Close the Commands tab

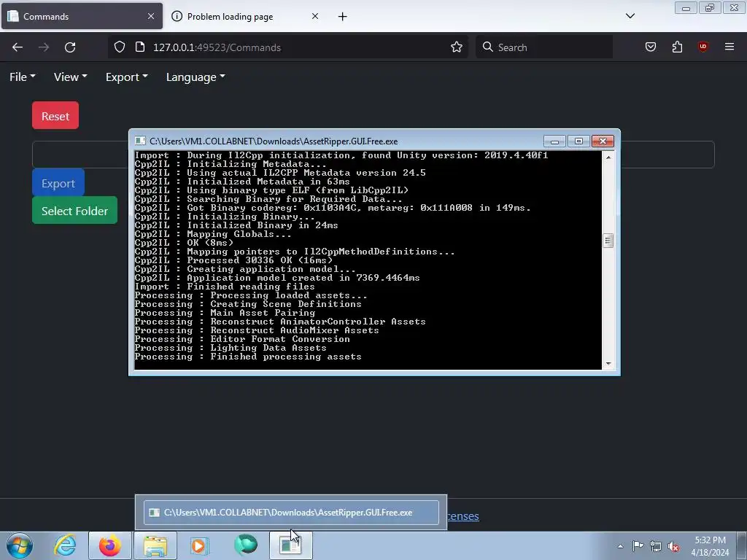(x=151, y=16)
